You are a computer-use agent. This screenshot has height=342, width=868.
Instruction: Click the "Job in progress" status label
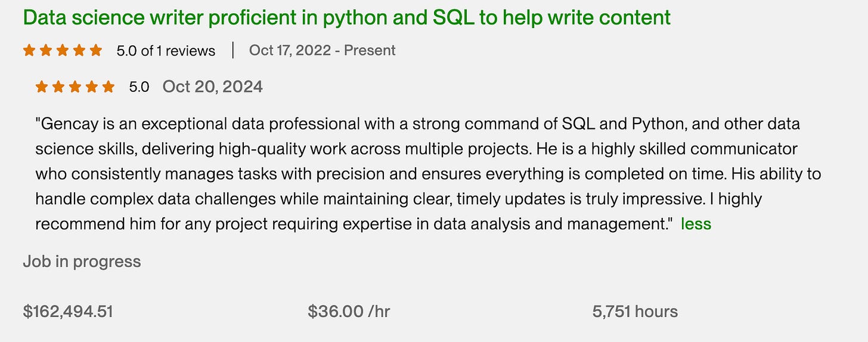pyautogui.click(x=82, y=261)
